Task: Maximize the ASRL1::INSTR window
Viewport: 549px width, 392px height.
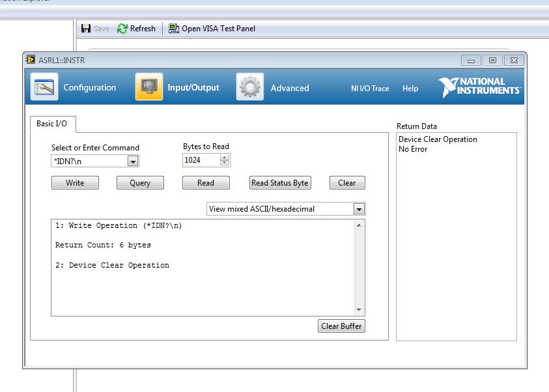Action: click(492, 61)
